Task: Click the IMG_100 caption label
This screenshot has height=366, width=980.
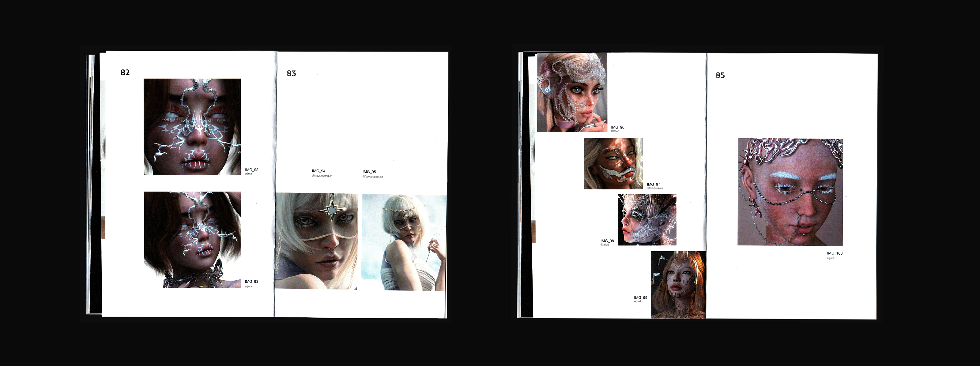Action: click(x=835, y=253)
